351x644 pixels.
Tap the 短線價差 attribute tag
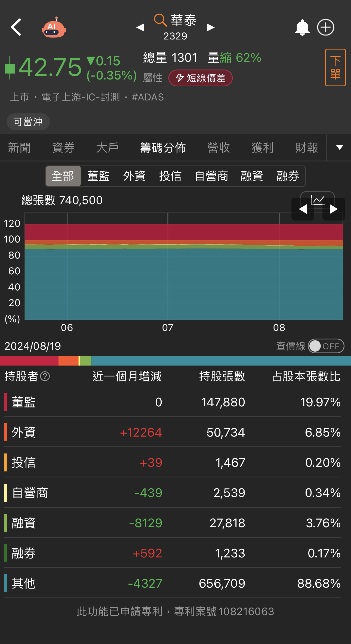tap(201, 78)
